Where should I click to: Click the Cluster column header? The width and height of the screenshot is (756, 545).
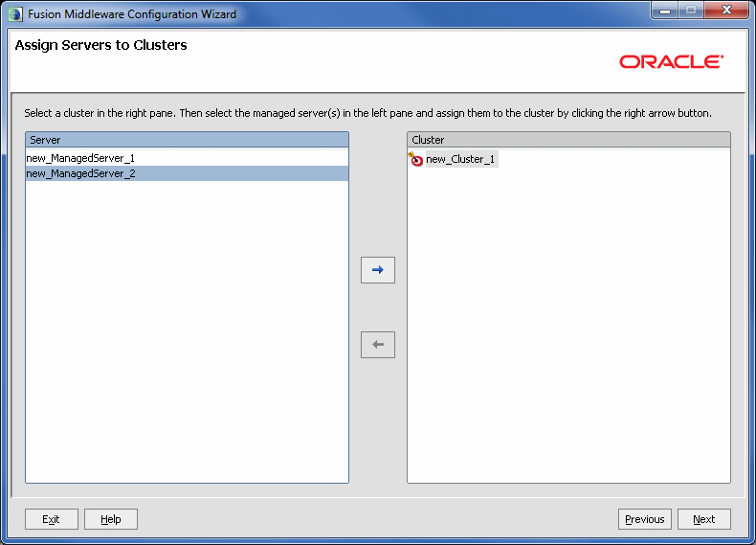coord(569,140)
